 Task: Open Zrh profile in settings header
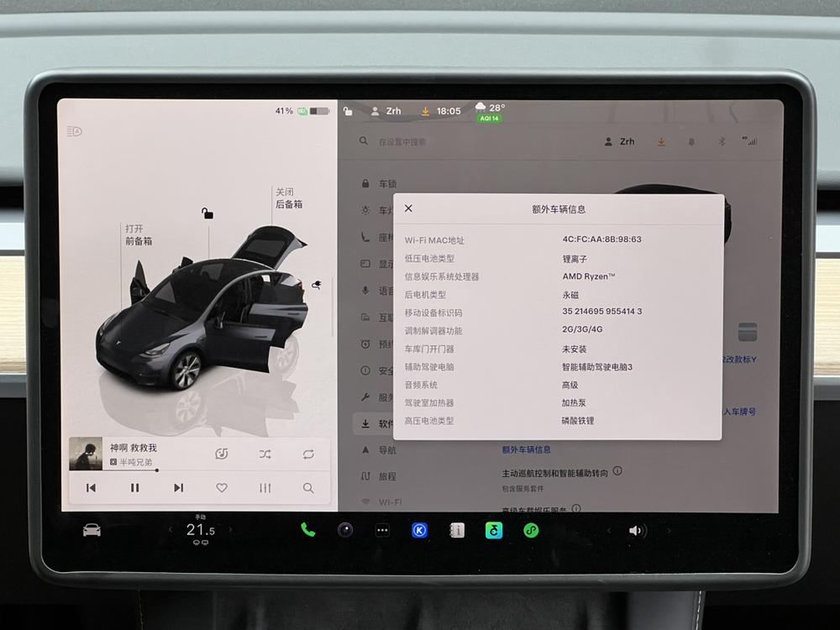coord(619,141)
